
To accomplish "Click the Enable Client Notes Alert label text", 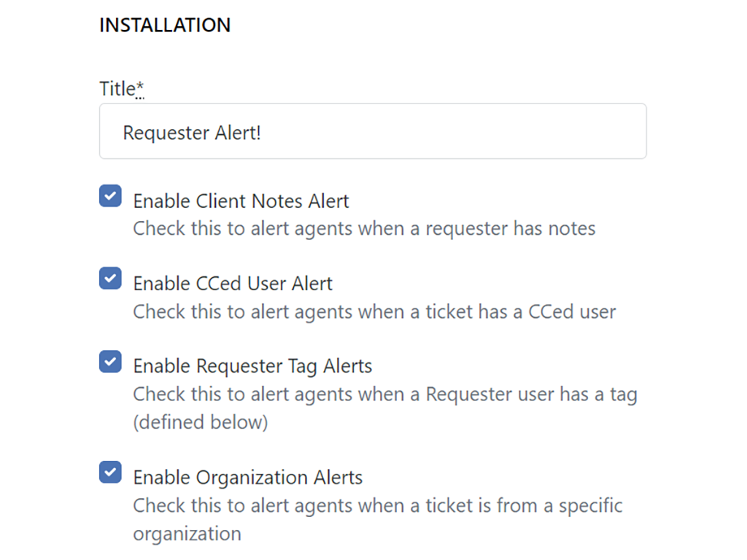I will point(240,201).
